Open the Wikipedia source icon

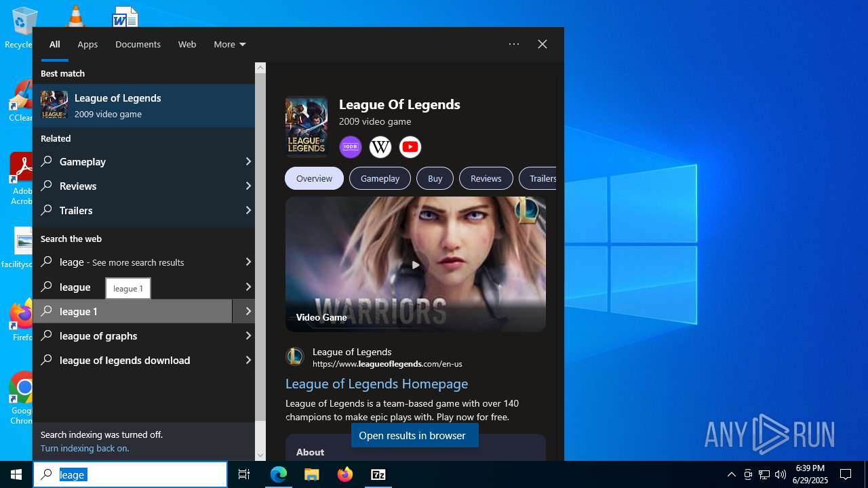380,147
